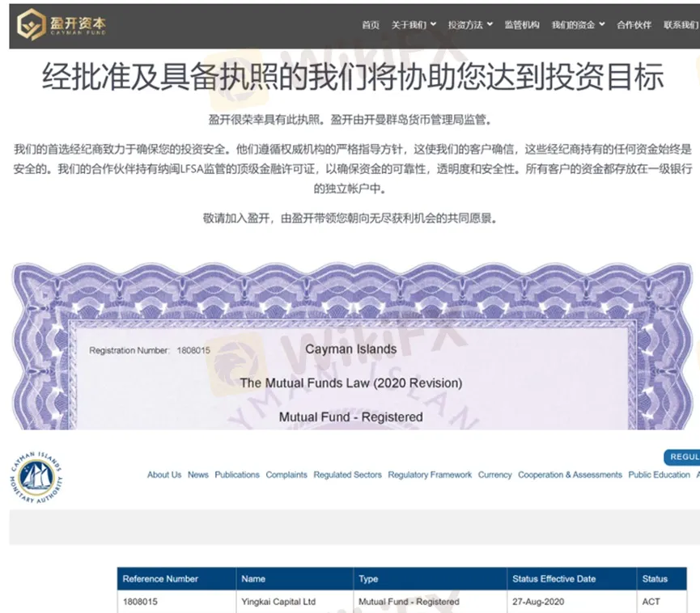Screen dimensions: 700x613
Task: Open the 首页 home menu item
Action: point(371,25)
